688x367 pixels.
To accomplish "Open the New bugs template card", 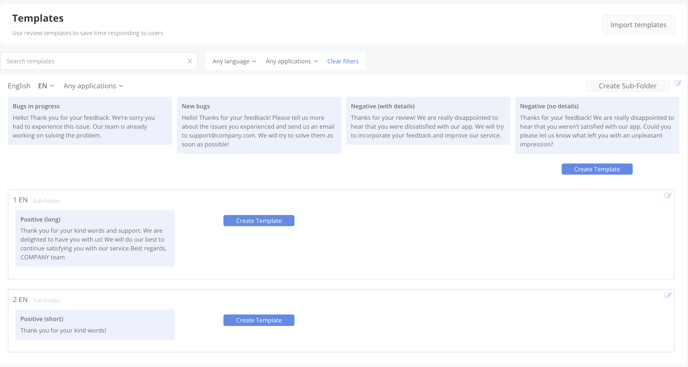I will [259, 125].
